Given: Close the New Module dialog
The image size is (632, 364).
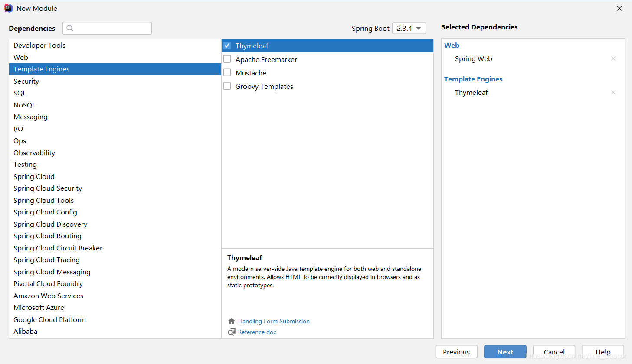Looking at the screenshot, I should (619, 8).
